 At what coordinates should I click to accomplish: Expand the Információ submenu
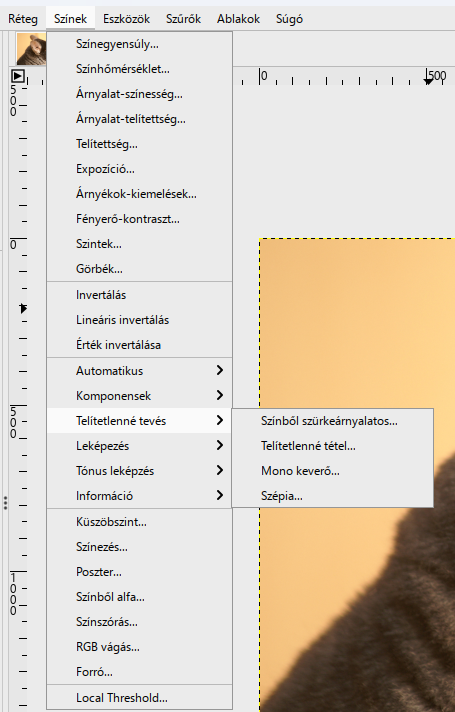[x=139, y=496]
